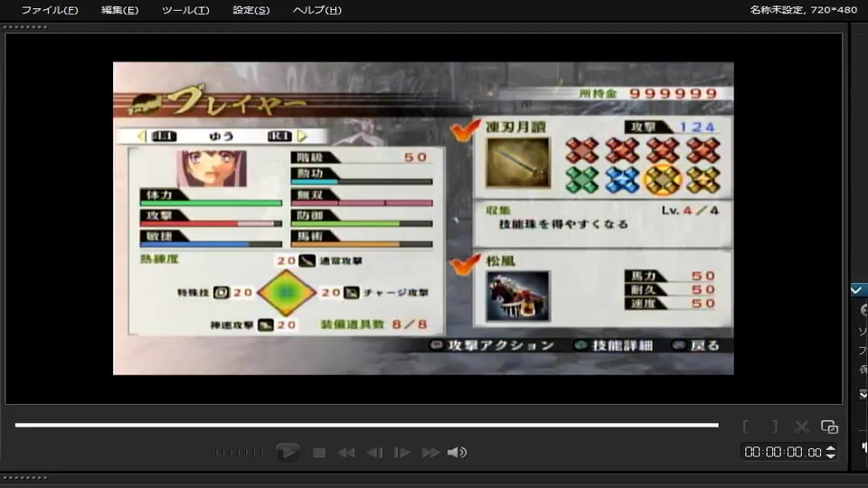The image size is (868, 488).
Task: Enlarge the preview window
Action: (829, 427)
